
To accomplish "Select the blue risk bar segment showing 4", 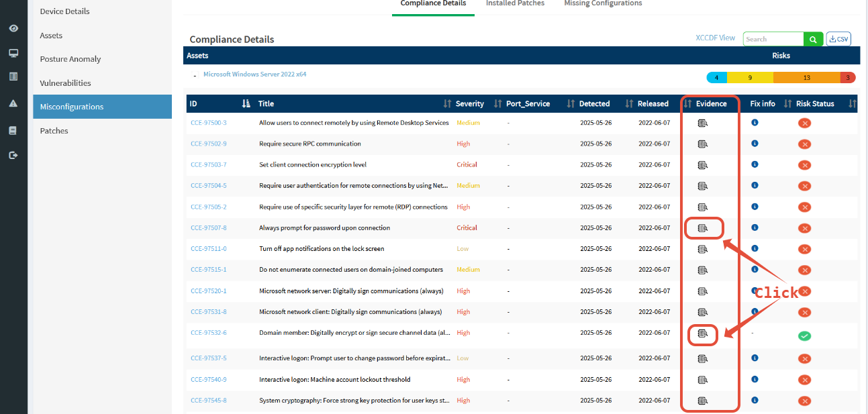I will pos(717,78).
